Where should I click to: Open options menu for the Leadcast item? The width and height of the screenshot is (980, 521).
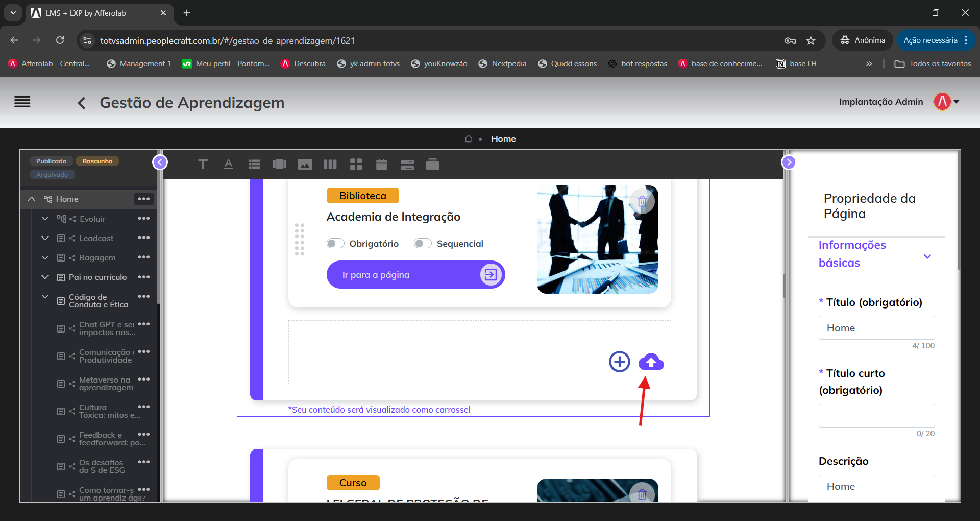tap(144, 238)
